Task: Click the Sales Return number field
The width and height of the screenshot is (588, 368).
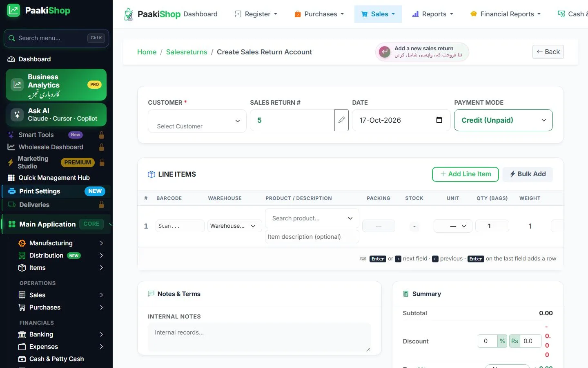Action: click(x=292, y=120)
